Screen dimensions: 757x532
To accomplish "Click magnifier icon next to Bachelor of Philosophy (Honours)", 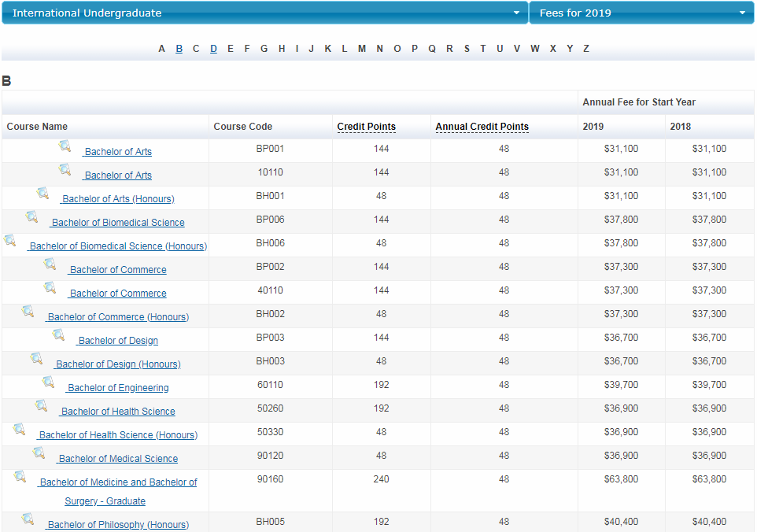I will [x=28, y=519].
